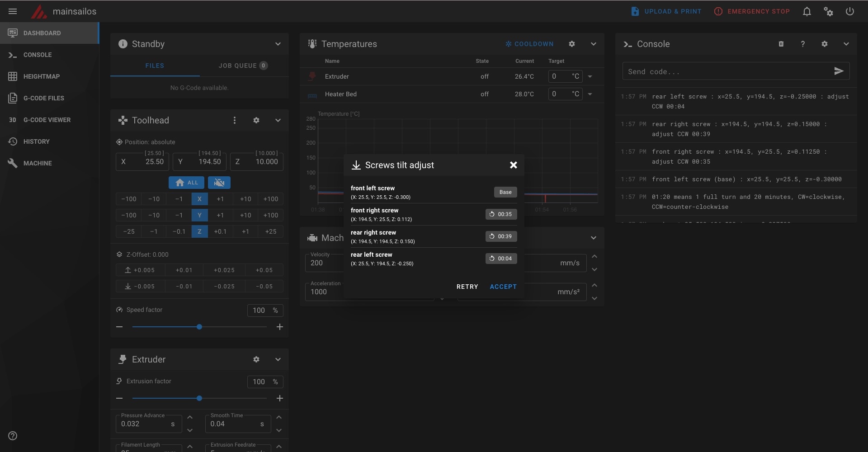Click Retry in screws tilt dialog
Viewport: 868px width, 452px height.
click(467, 287)
